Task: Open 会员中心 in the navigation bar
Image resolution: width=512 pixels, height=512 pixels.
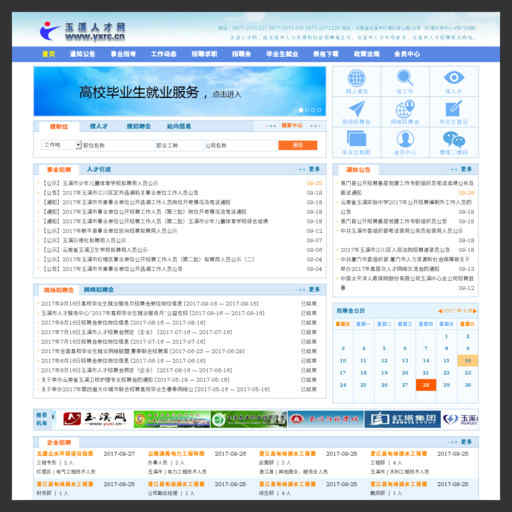Action: pyautogui.click(x=407, y=54)
